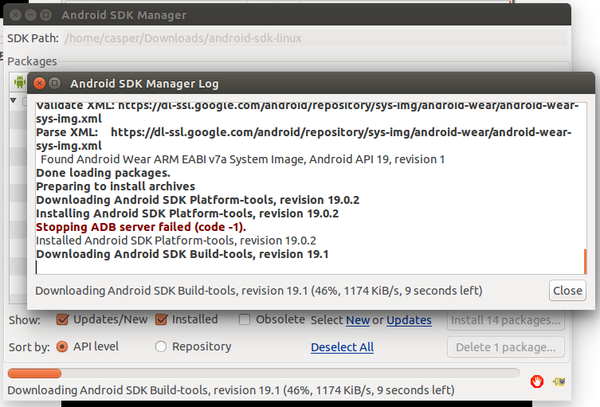Close the Android SDK Manager Log window
Image resolution: width=600 pixels, height=407 pixels.
[x=39, y=83]
